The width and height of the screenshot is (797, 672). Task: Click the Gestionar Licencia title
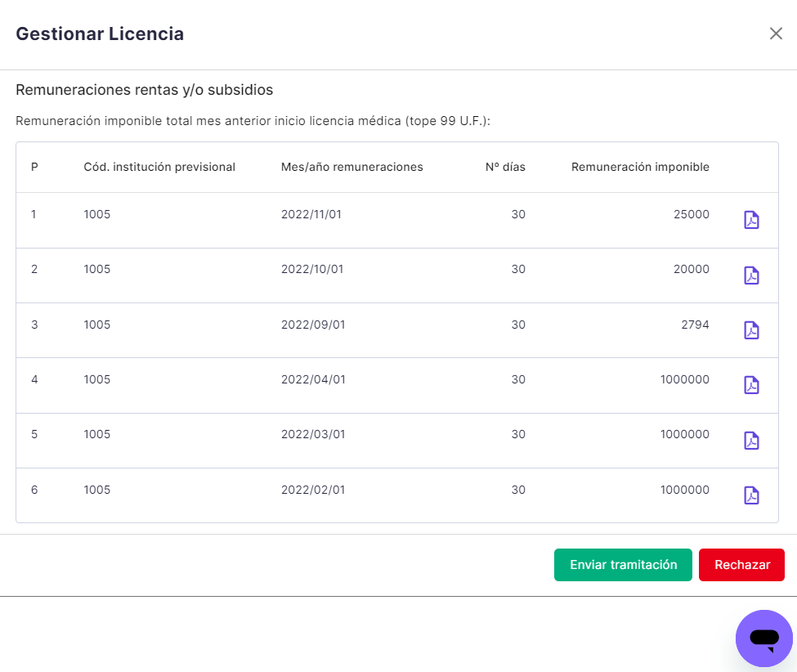click(100, 34)
